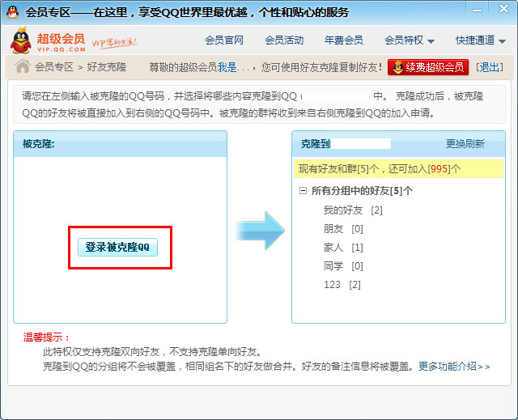Click the crown icon on 续费超级会员
This screenshot has width=518, height=420.
(x=398, y=67)
